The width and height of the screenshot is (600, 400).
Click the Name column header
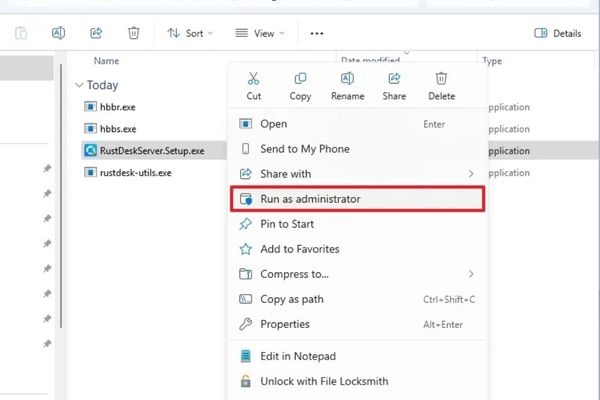(106, 61)
